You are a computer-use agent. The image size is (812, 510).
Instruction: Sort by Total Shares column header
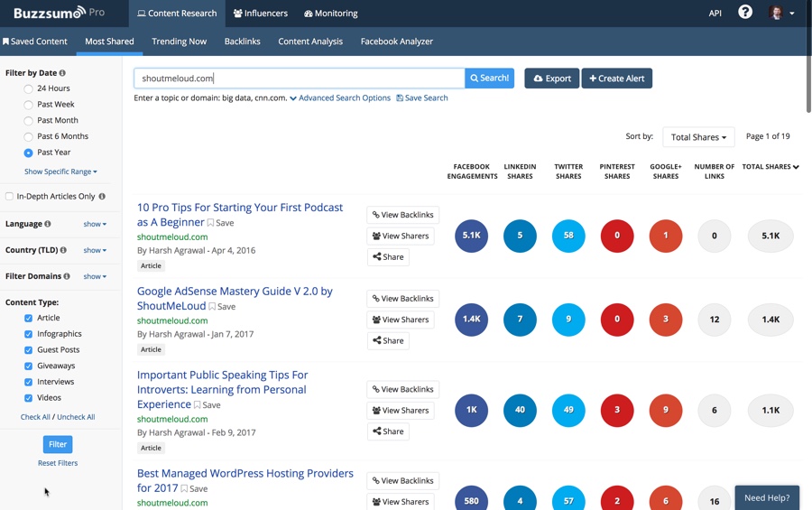[x=770, y=166]
